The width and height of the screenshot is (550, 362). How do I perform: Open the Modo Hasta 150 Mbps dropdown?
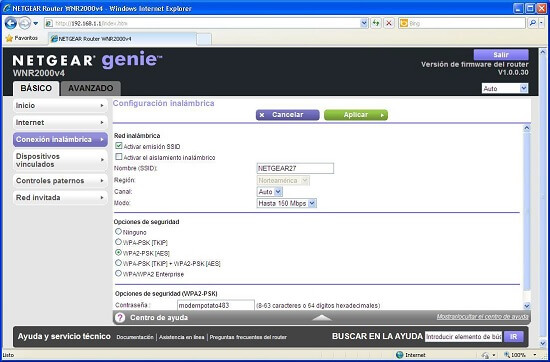pos(287,203)
